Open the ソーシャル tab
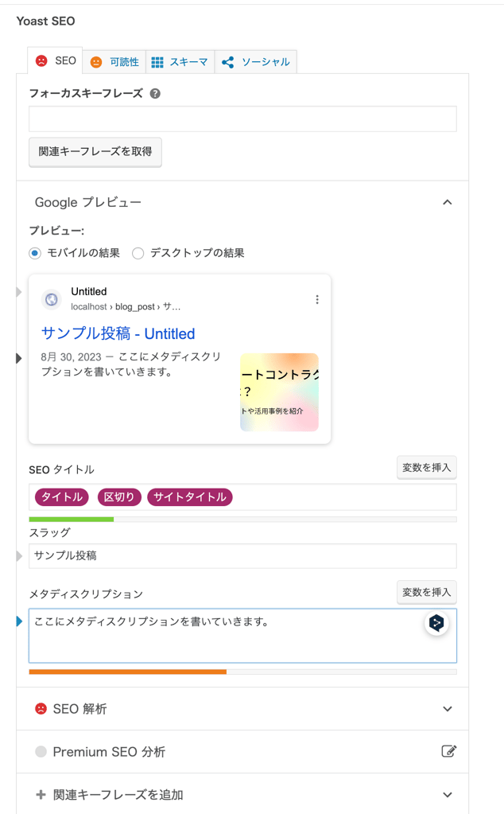The height and width of the screenshot is (814, 504). (x=255, y=61)
